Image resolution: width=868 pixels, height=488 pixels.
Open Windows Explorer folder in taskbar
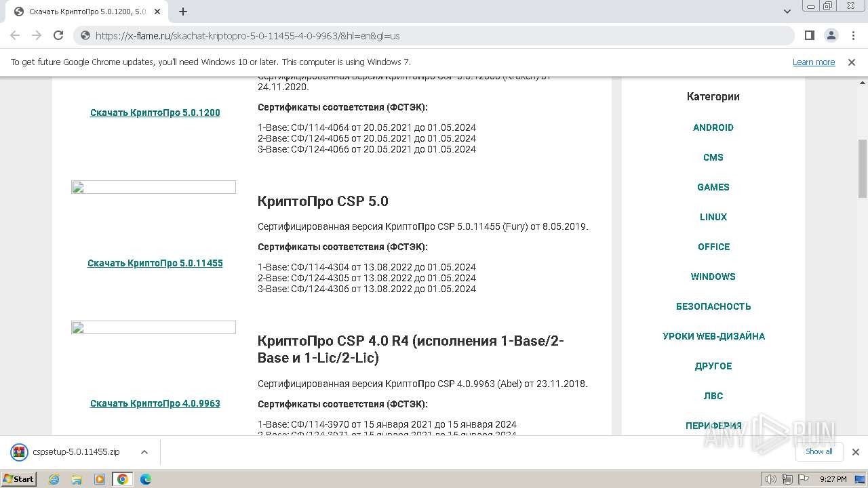tap(77, 479)
